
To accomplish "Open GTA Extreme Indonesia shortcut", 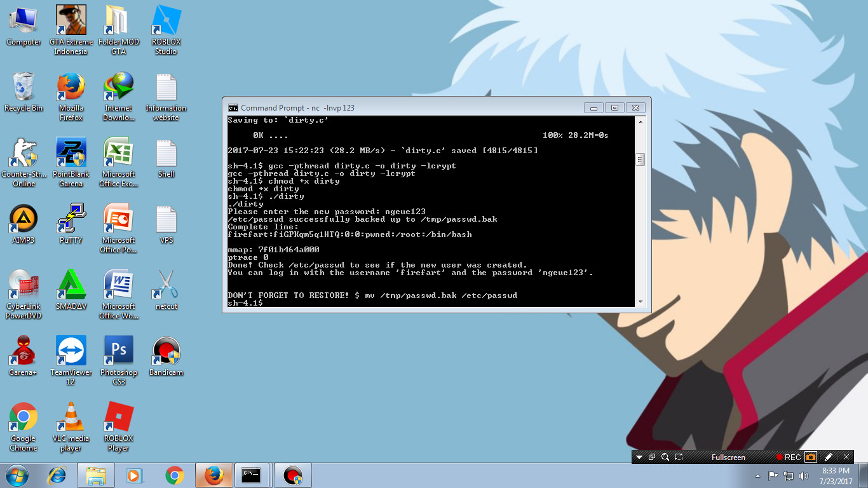I will (71, 30).
